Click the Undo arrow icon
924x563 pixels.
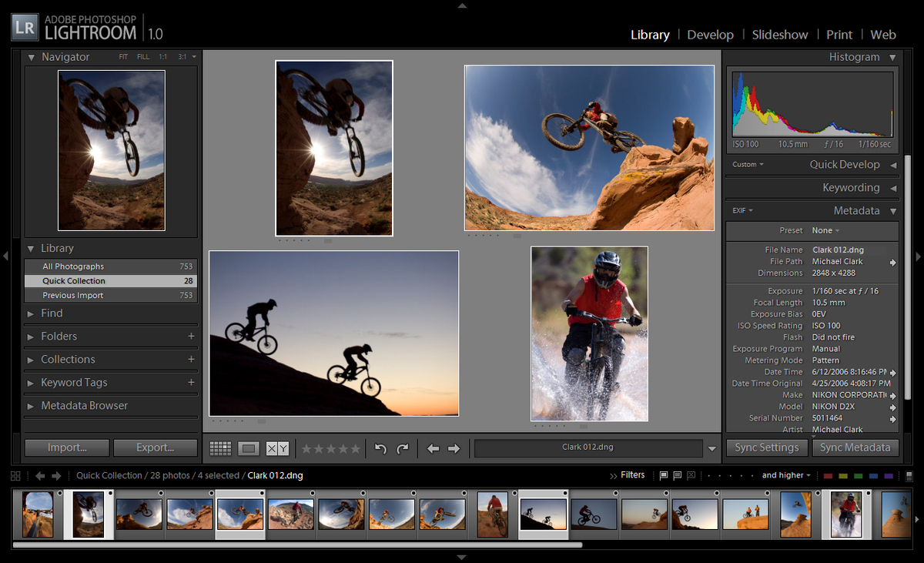[x=380, y=447]
